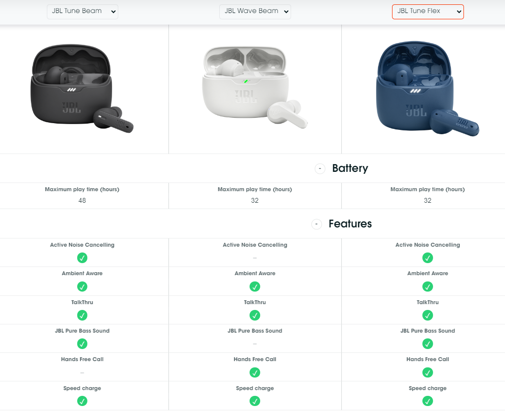Click Wave Beam Hands Free Call checkmark

pos(255,372)
